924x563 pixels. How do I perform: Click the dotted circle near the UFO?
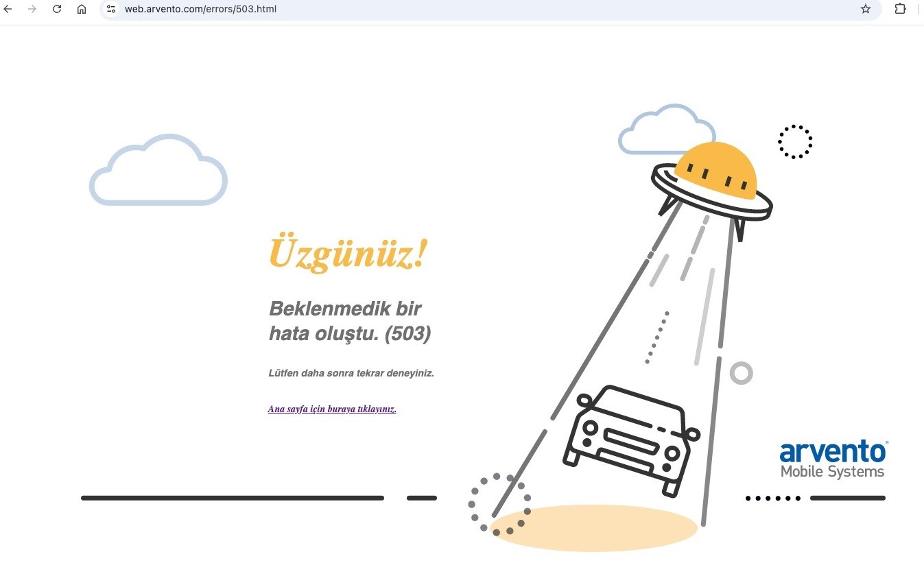pos(794,141)
